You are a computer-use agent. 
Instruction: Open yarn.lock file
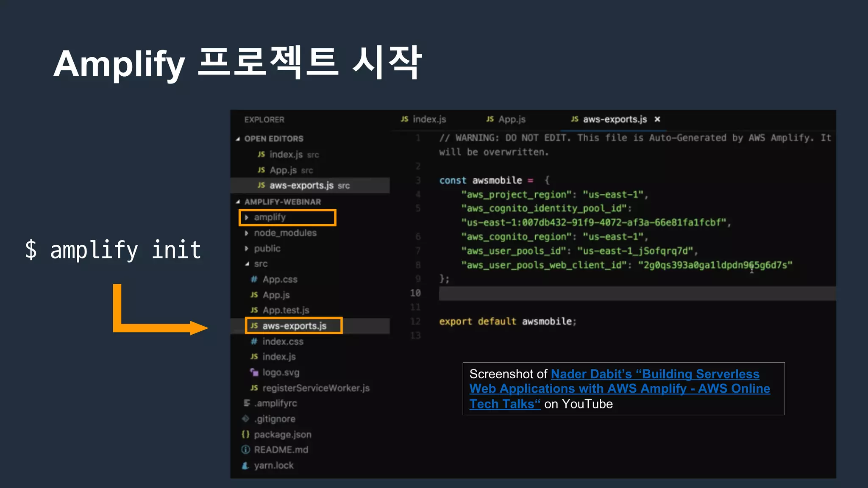[x=267, y=466]
